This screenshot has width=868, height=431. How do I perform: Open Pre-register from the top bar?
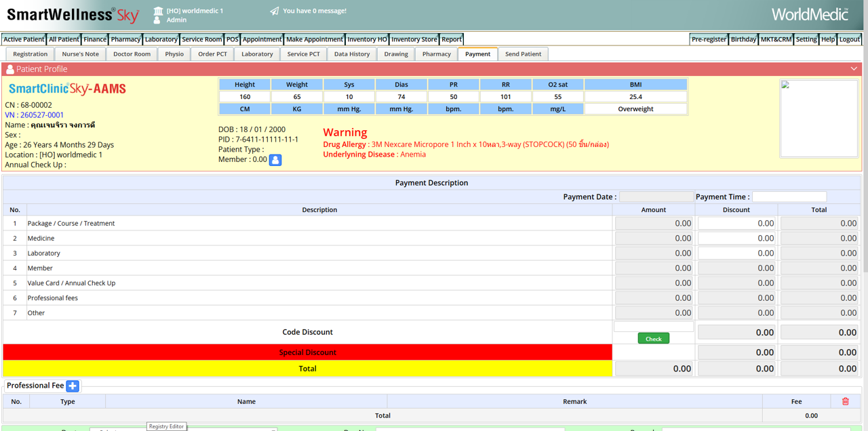coord(709,39)
